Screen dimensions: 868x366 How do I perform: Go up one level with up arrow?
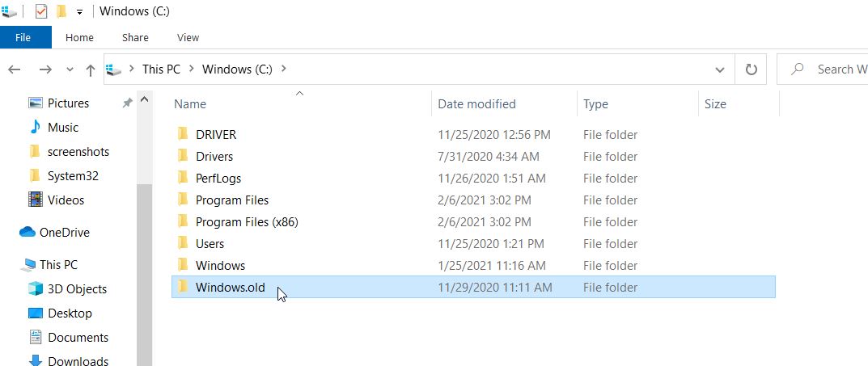[91, 69]
